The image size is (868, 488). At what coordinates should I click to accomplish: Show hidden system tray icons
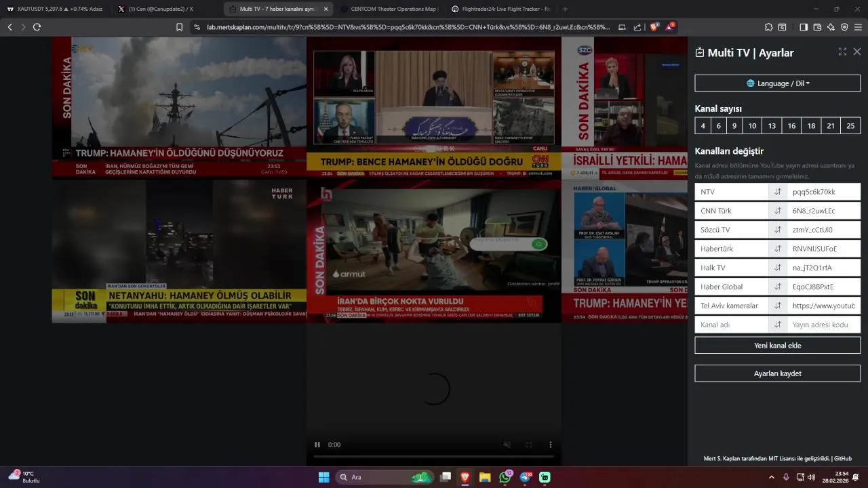coord(771,477)
